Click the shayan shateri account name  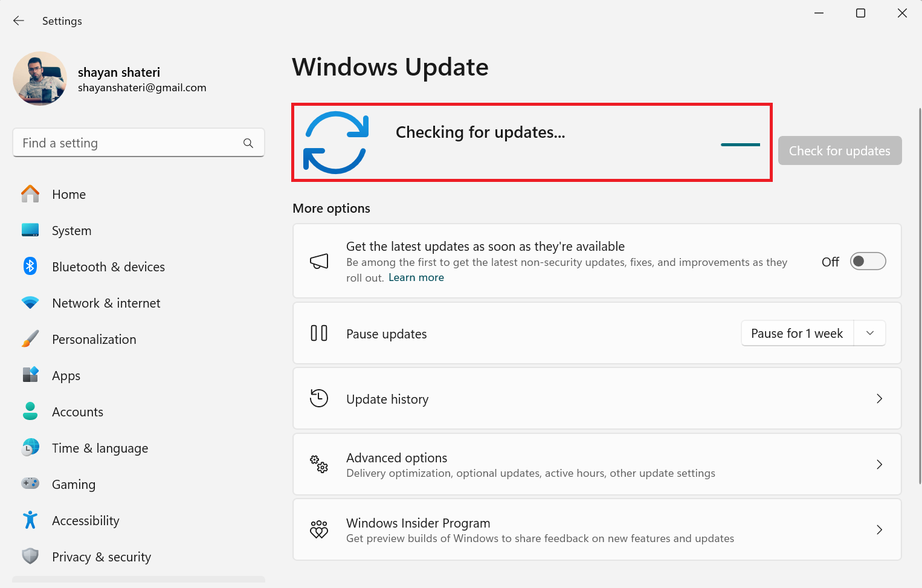click(119, 72)
